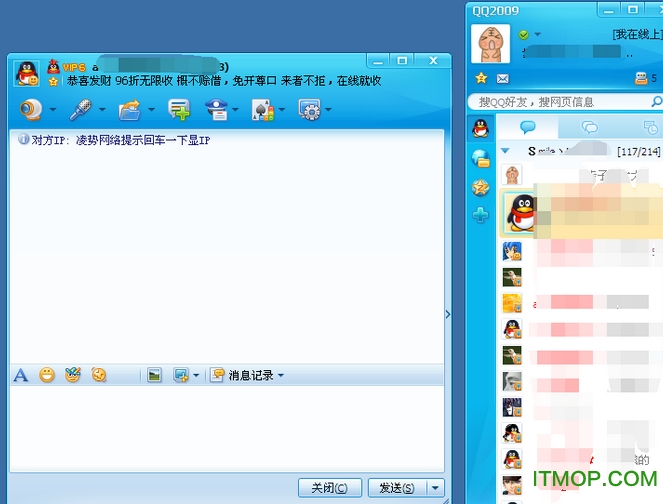The height and width of the screenshot is (504, 663).
Task: Start voice chat with microphone icon
Action: tap(80, 110)
